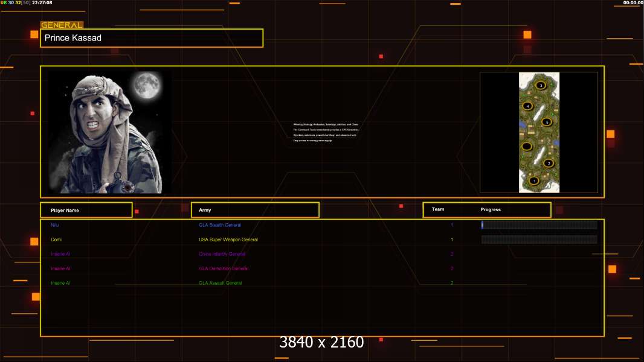This screenshot has height=362, width=644.
Task: Click Nilu's loading progress bar
Action: (x=539, y=224)
